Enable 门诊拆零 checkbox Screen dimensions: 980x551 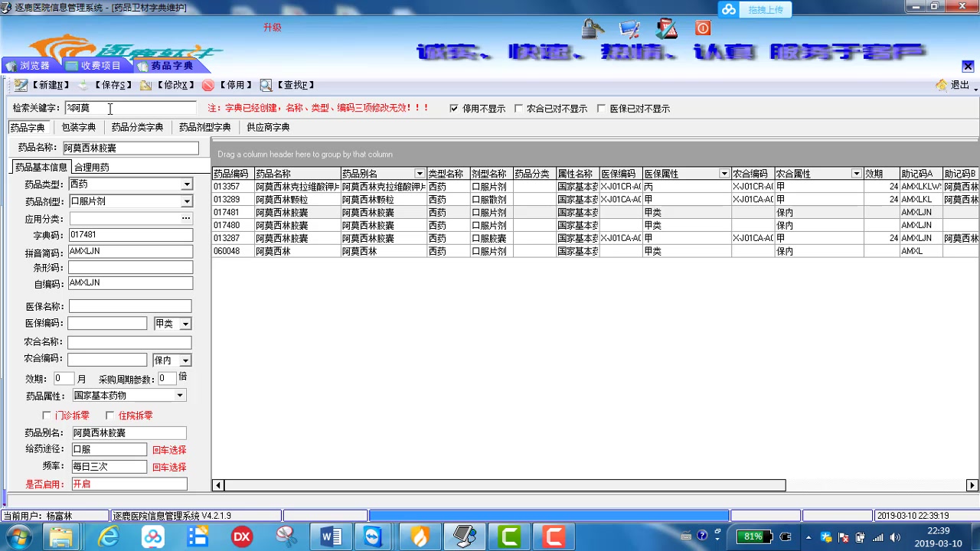pos(47,416)
